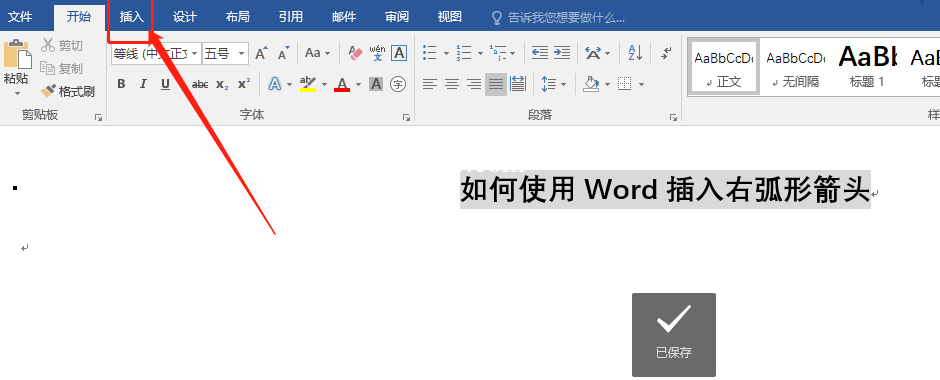This screenshot has height=380, width=940.
Task: Switch to the 开始 ribbon tab
Action: click(79, 17)
